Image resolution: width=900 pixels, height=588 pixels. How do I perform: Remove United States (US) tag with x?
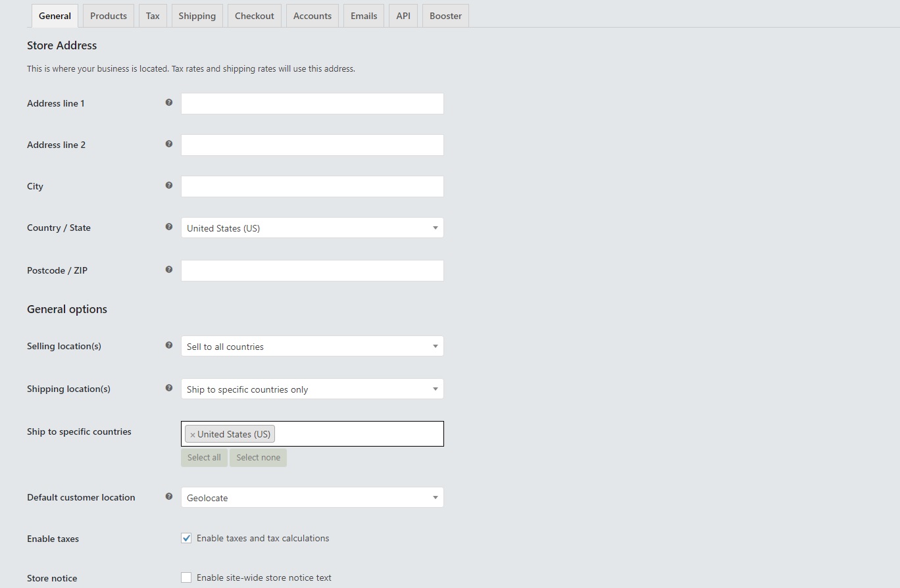pos(192,435)
